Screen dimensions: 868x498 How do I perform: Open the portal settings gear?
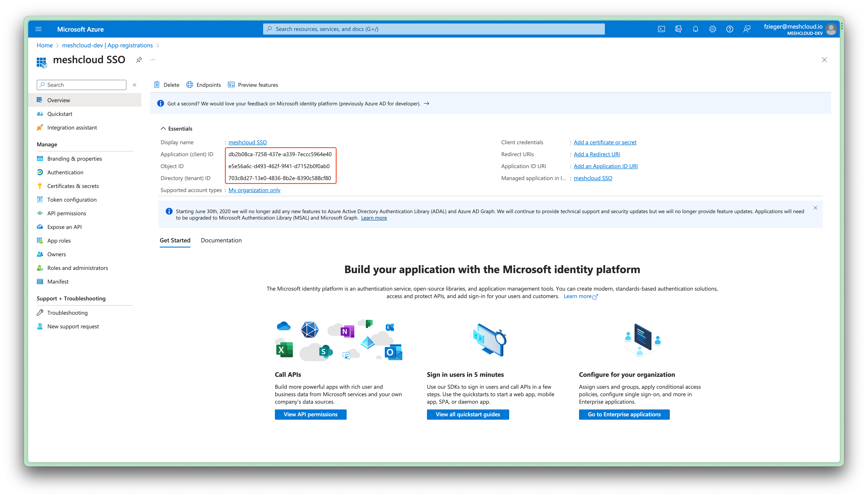coord(712,29)
